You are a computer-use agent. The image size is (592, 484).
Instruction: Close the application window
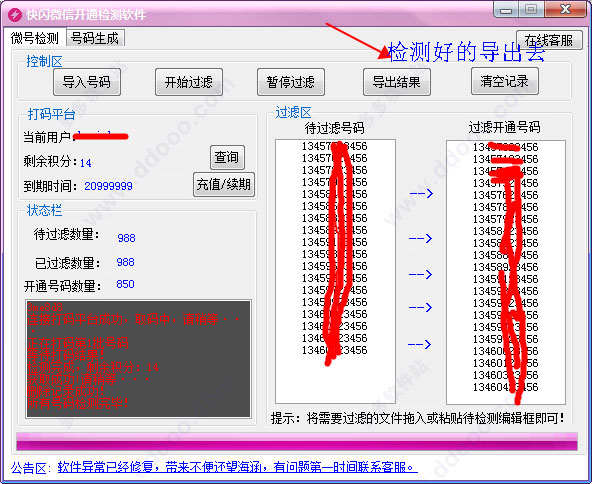pyautogui.click(x=565, y=9)
